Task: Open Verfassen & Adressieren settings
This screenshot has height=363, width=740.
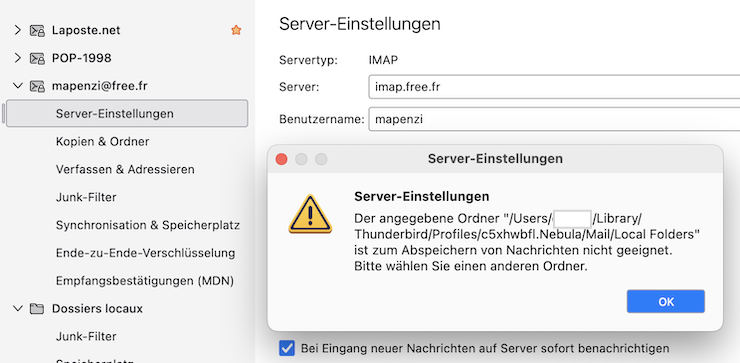Action: pos(125,169)
